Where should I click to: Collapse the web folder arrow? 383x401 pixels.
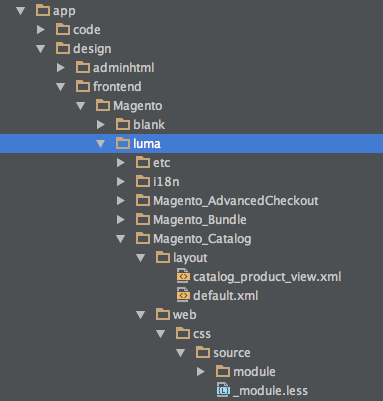pos(141,315)
